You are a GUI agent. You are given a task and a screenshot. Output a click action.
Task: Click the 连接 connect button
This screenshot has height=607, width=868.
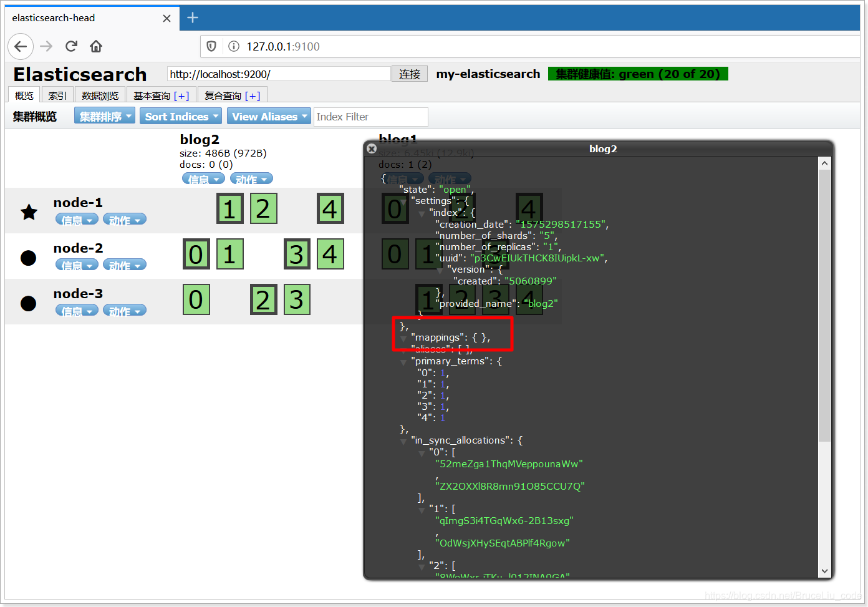point(410,74)
